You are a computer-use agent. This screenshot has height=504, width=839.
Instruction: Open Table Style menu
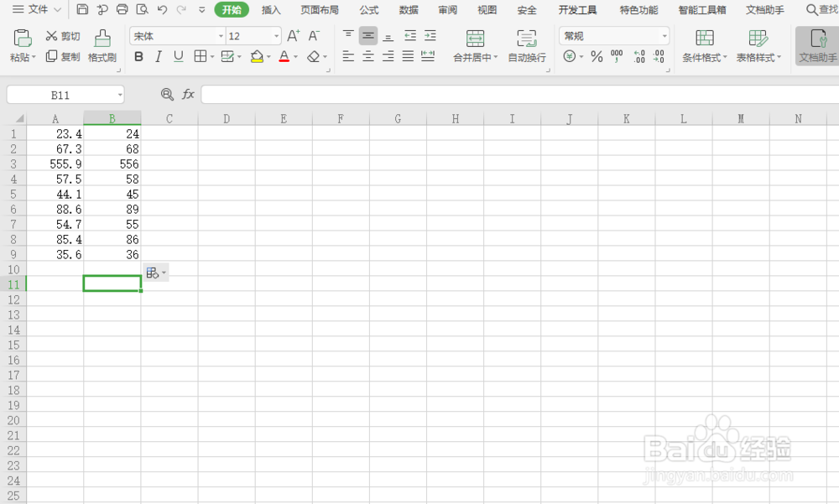point(758,46)
